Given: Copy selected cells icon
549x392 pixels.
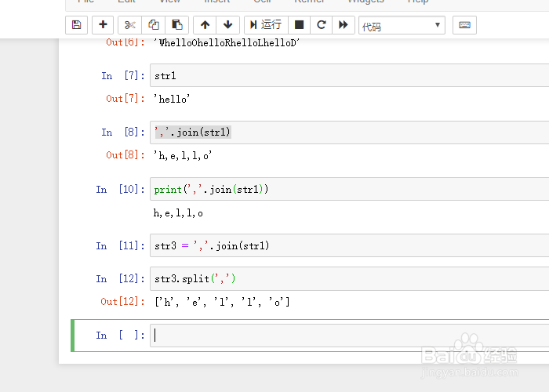Looking at the screenshot, I should pos(154,25).
